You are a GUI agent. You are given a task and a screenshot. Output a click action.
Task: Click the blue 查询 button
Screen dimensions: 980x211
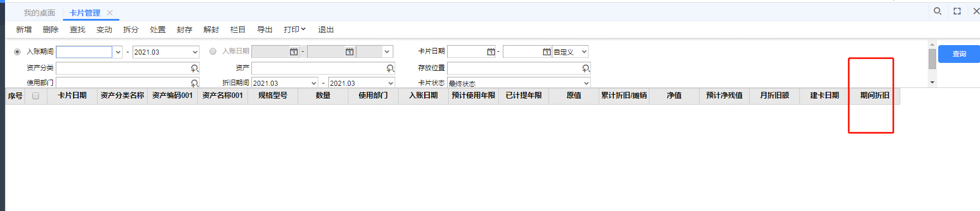tap(959, 54)
